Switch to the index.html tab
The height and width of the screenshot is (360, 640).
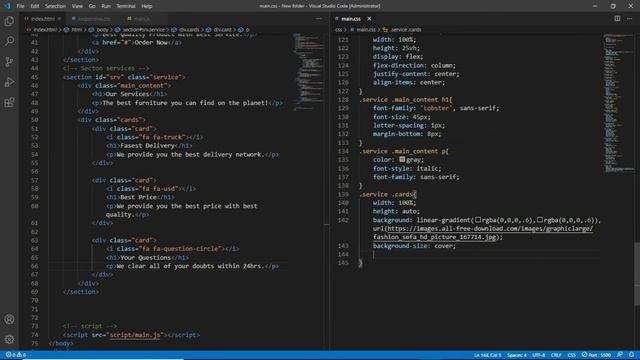42,19
